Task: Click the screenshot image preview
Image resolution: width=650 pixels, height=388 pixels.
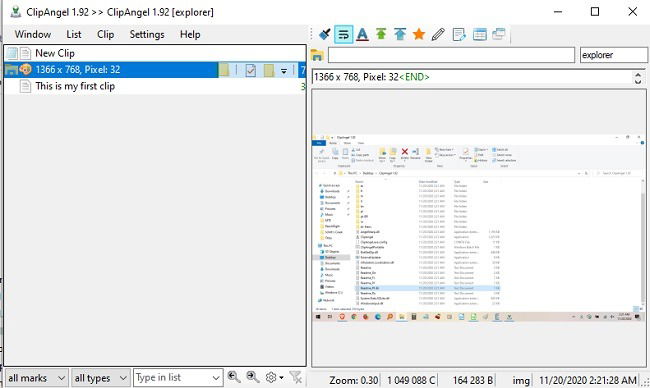Action: 478,229
